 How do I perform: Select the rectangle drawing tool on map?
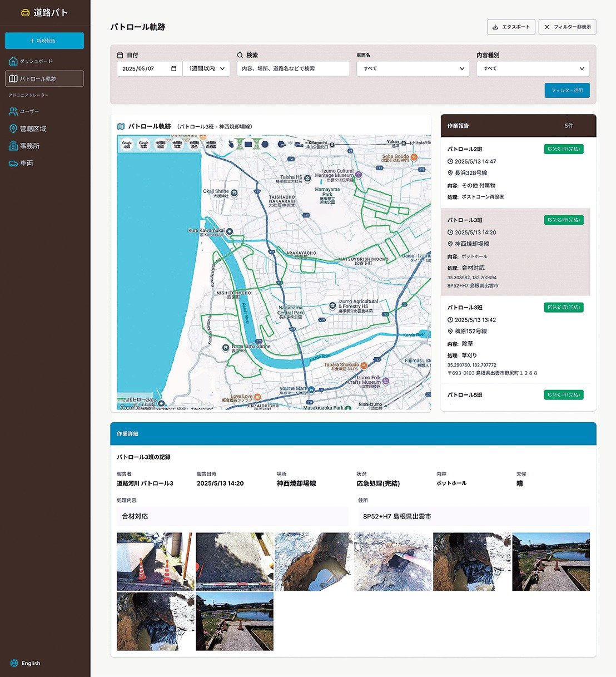[249, 145]
